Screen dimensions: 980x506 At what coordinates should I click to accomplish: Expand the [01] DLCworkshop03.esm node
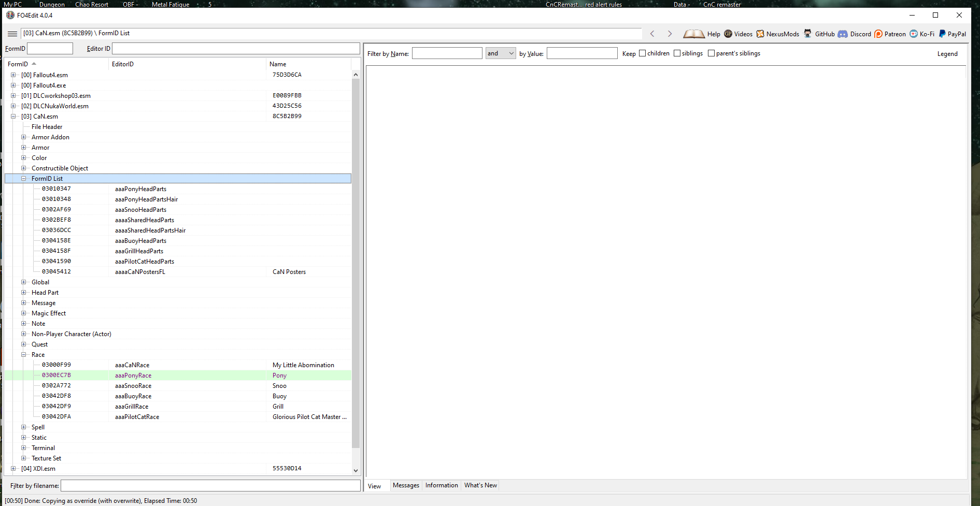click(13, 96)
